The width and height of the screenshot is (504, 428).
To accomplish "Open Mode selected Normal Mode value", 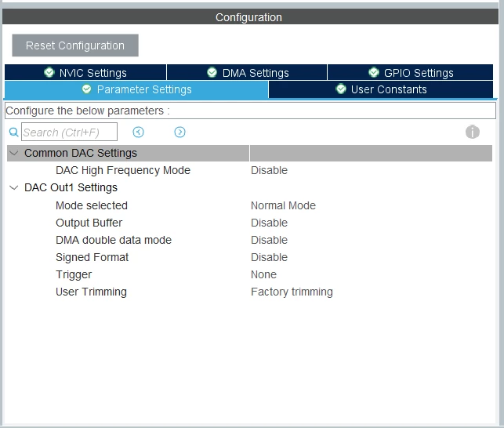I will pos(283,205).
